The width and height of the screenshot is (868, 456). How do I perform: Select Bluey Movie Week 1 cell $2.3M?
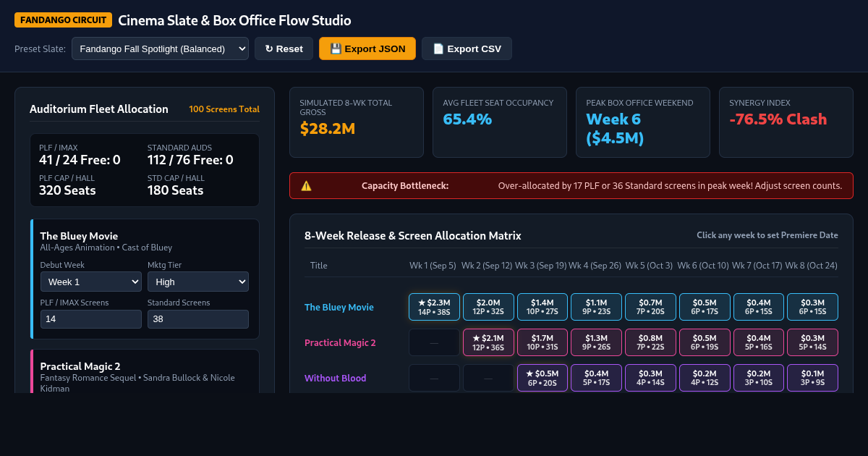[434, 307]
